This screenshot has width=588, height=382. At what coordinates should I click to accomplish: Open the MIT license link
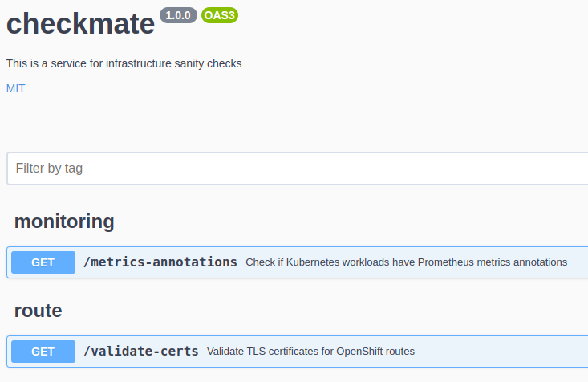15,88
